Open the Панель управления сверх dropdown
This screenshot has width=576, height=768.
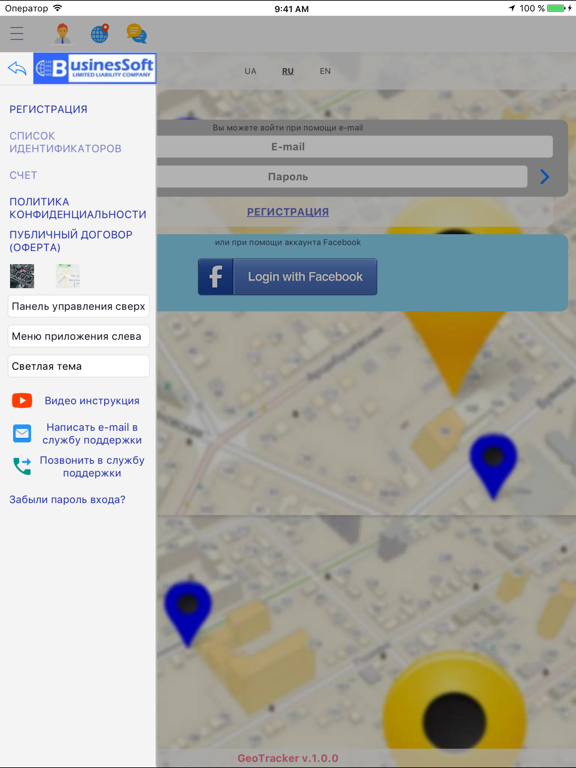coord(78,306)
